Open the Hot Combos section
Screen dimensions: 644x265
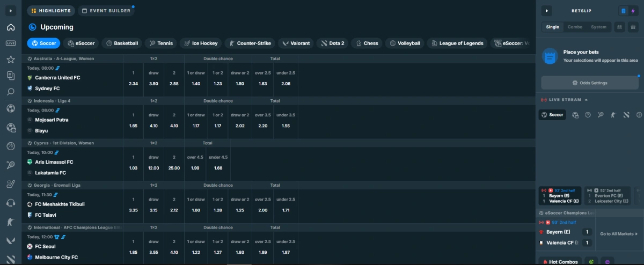560,262
